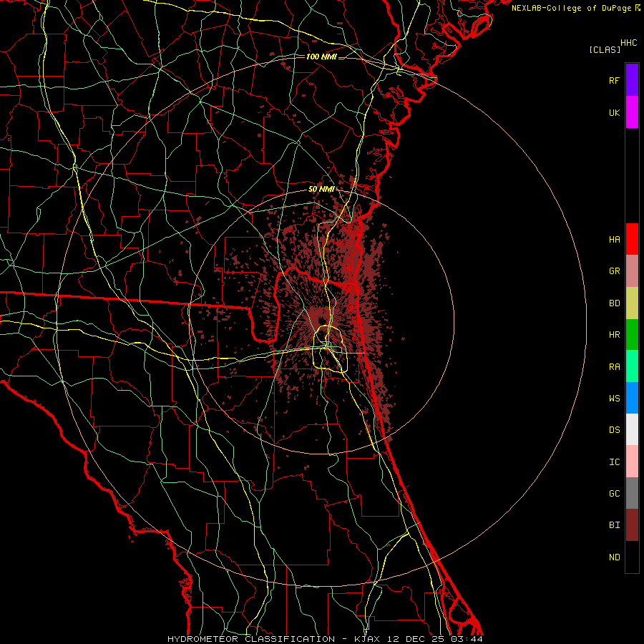Viewport: 644px width, 644px height.
Task: Click the BI brown legend swatch
Action: pyautogui.click(x=632, y=525)
